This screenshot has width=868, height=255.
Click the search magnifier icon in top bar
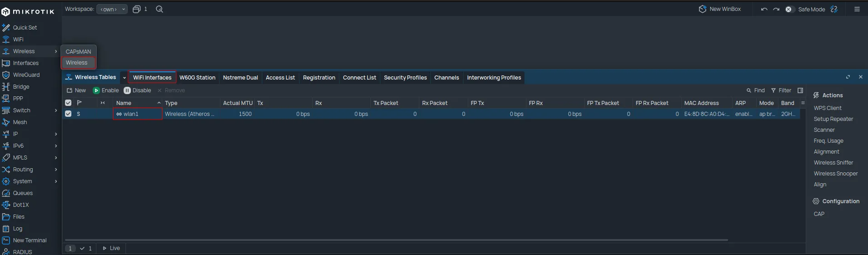point(160,9)
